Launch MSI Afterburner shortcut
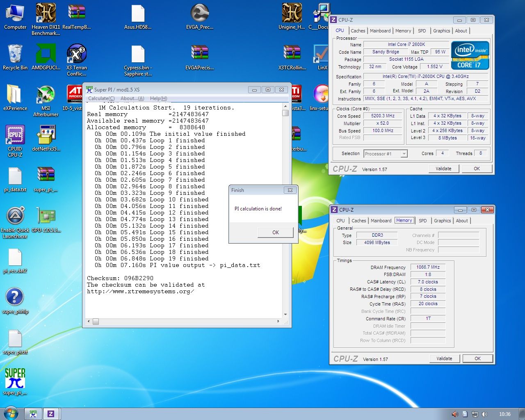The width and height of the screenshot is (525, 420). pyautogui.click(x=46, y=101)
